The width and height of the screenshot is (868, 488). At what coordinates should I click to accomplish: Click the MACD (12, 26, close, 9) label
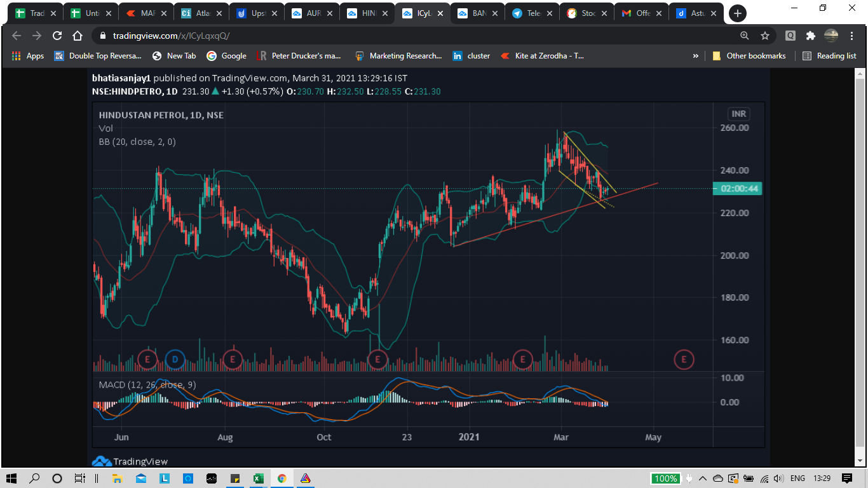pyautogui.click(x=147, y=385)
